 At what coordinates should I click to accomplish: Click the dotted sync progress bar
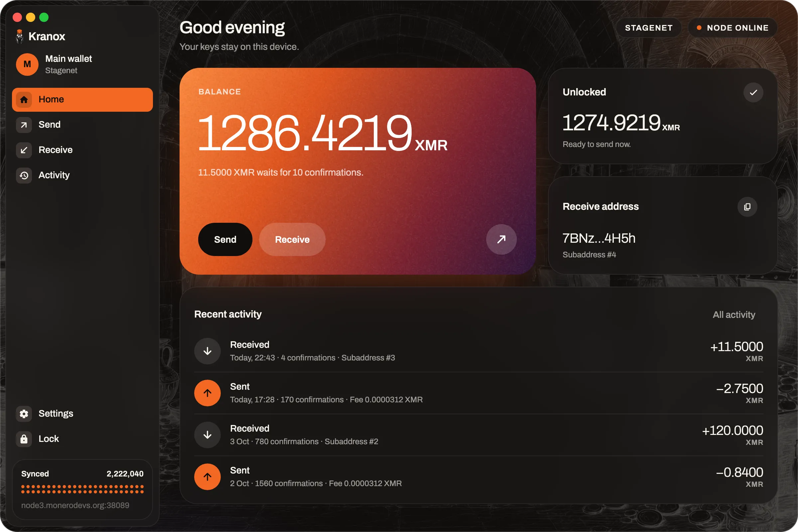click(82, 489)
